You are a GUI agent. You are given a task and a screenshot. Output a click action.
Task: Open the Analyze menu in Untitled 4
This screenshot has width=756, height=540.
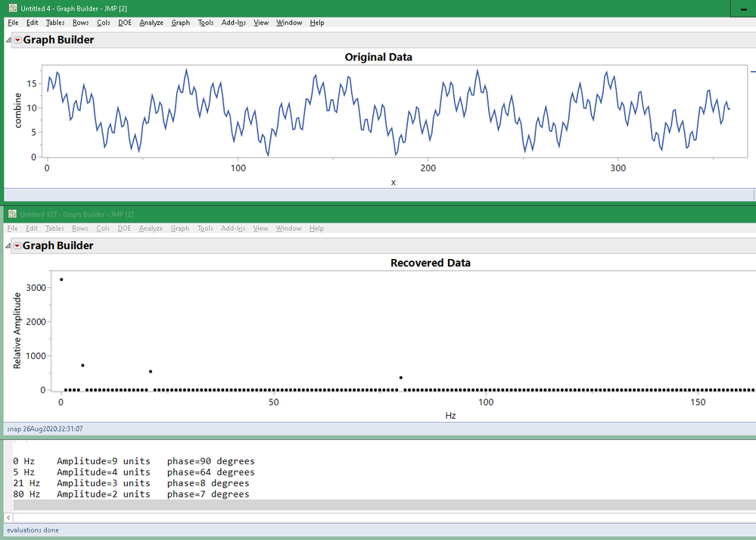click(151, 23)
